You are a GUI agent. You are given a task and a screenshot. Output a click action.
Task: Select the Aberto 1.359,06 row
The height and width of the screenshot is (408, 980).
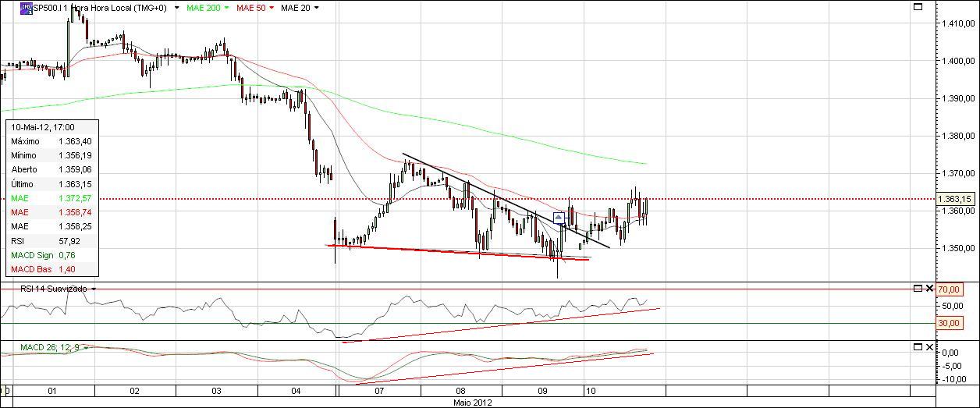[x=52, y=169]
